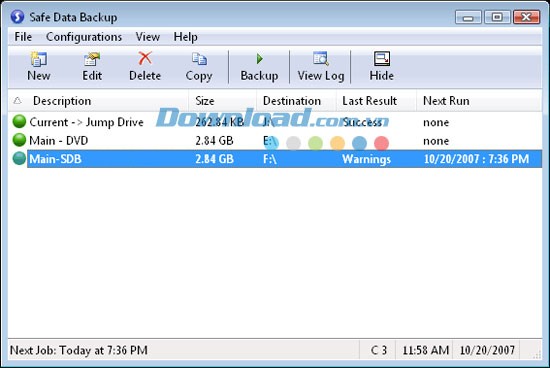This screenshot has width=550, height=368.
Task: Click the green status ball for Current -> Jump Drive
Action: coord(19,121)
